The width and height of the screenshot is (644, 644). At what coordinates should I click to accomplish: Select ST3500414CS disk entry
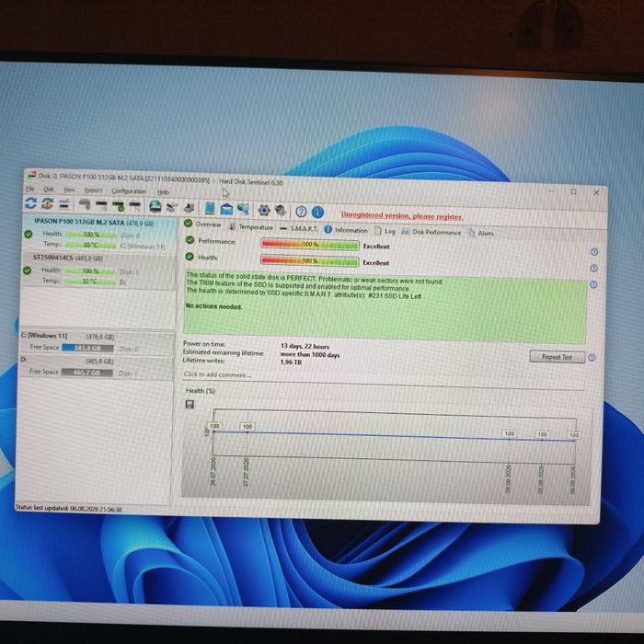[x=98, y=270]
